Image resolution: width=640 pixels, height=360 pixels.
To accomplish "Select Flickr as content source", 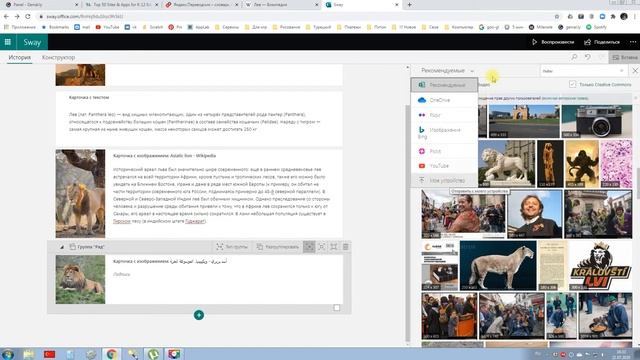I will click(444, 115).
